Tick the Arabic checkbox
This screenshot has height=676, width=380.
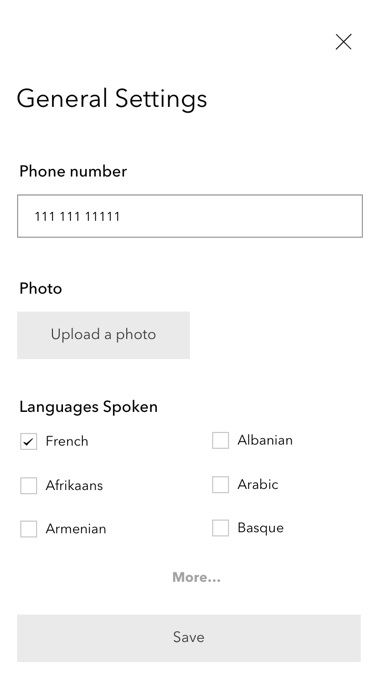[220, 485]
